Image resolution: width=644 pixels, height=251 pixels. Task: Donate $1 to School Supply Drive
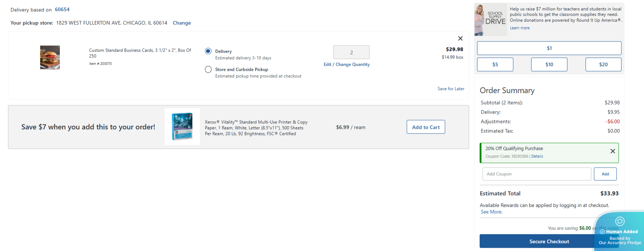tap(549, 48)
